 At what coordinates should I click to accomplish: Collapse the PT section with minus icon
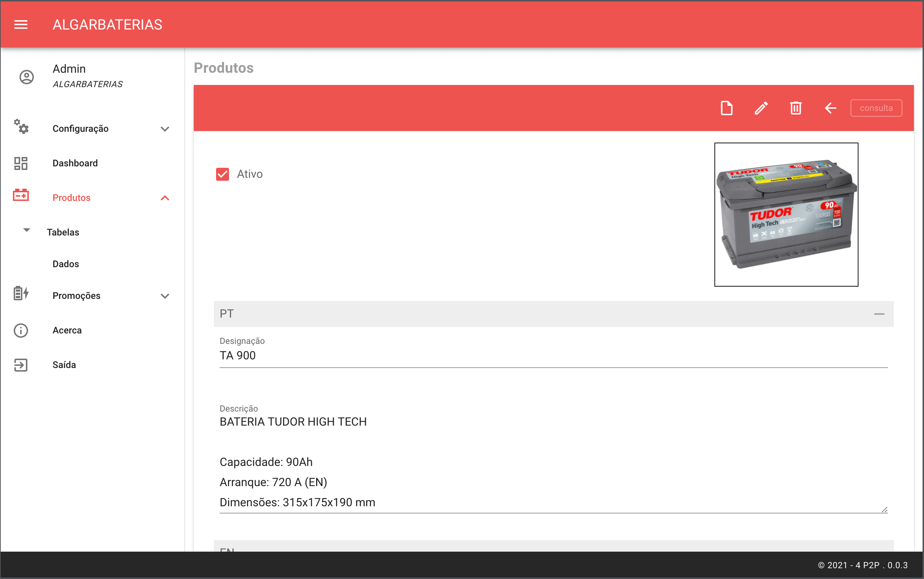coord(879,314)
